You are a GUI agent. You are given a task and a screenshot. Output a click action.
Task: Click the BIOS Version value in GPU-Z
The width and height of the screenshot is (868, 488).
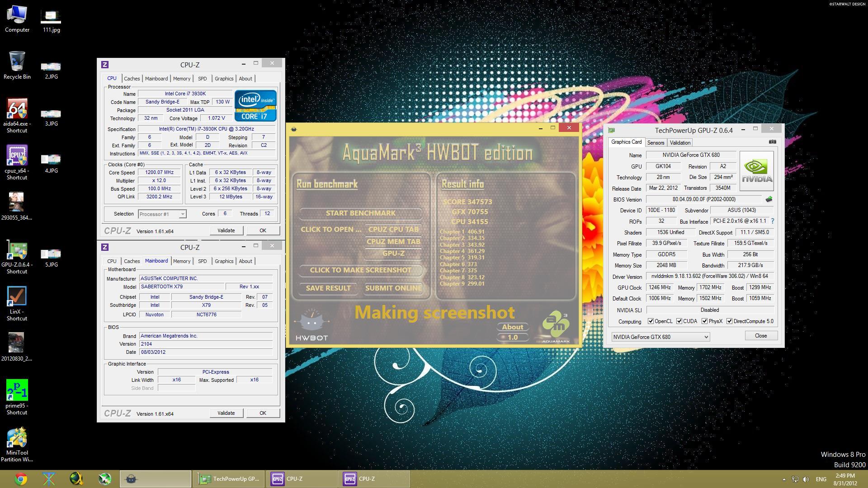704,199
